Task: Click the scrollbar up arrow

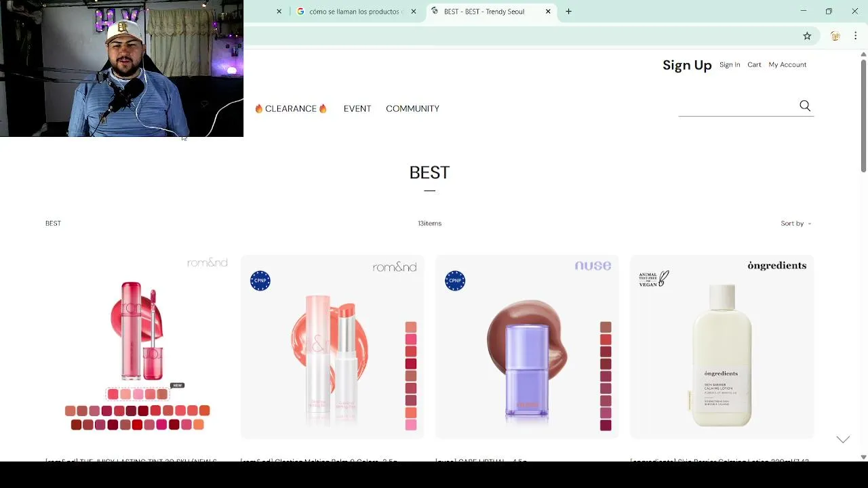Action: coord(863,54)
